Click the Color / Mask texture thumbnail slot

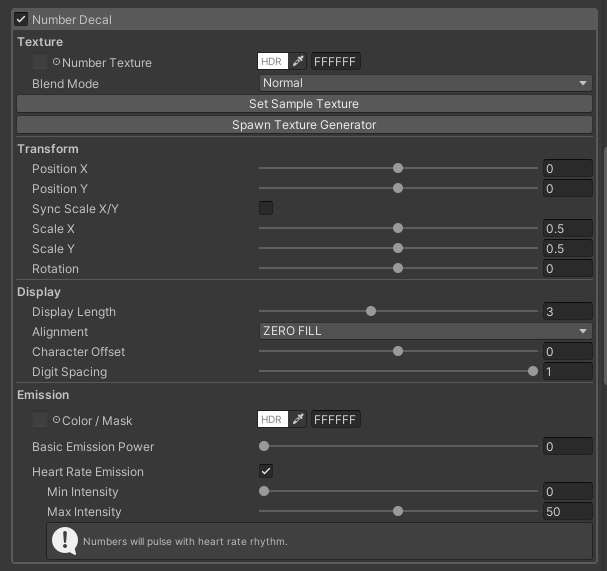tap(40, 419)
